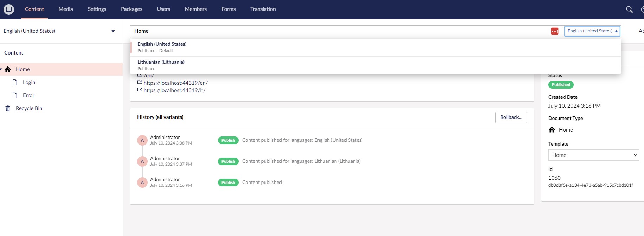
Task: Click the red validation icon beside Home name
Action: pos(554,31)
